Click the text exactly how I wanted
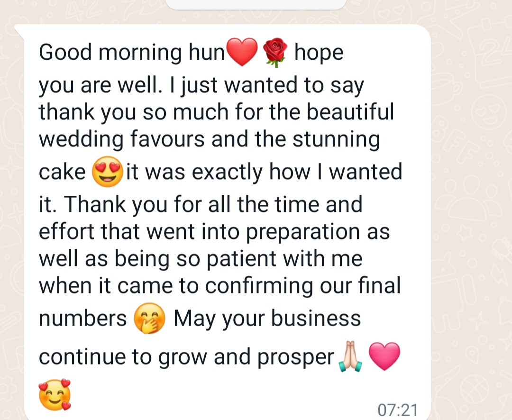Viewport: 512px width, 420px height. (x=297, y=172)
